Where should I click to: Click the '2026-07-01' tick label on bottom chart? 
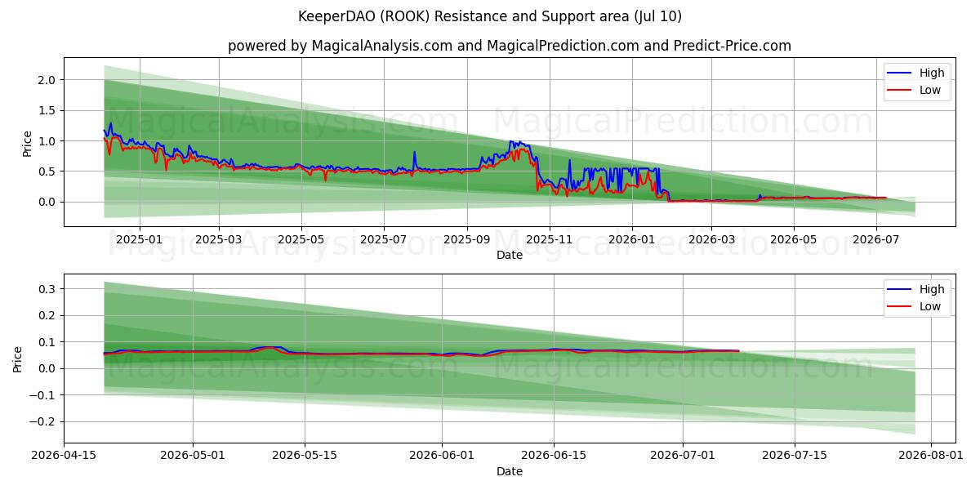point(683,457)
